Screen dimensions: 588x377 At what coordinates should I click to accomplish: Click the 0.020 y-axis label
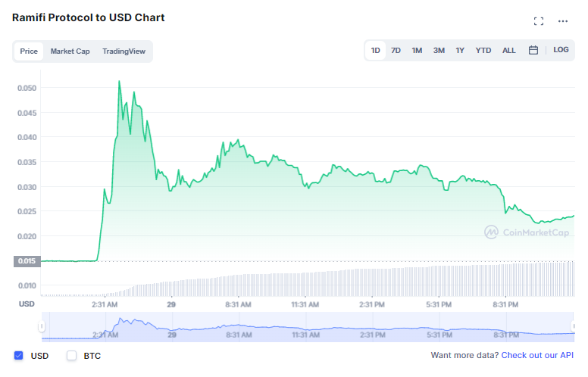27,236
